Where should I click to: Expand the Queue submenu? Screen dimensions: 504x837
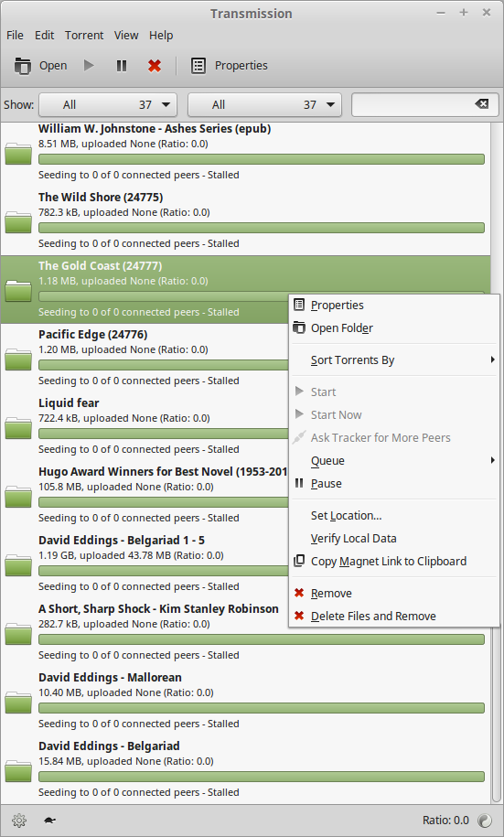click(x=394, y=461)
